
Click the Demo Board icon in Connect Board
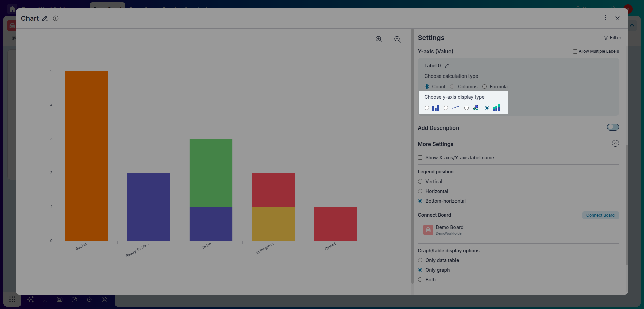point(428,230)
